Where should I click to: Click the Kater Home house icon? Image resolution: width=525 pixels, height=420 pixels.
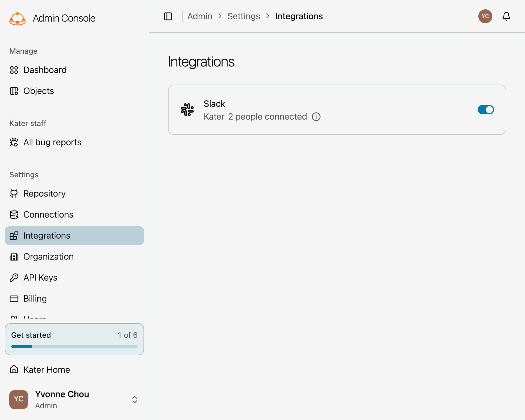click(14, 370)
